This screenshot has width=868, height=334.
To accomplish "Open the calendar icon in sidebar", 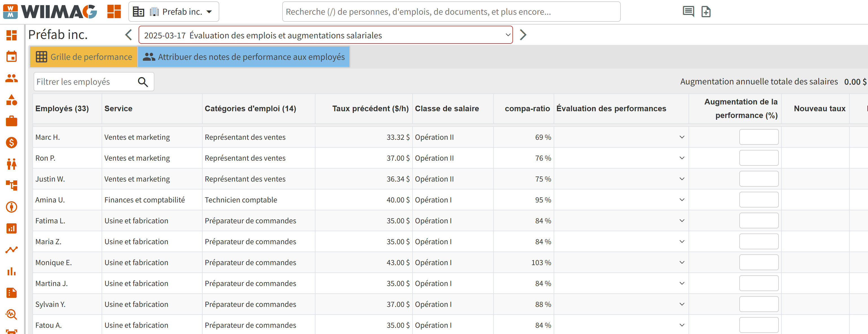I will 12,56.
